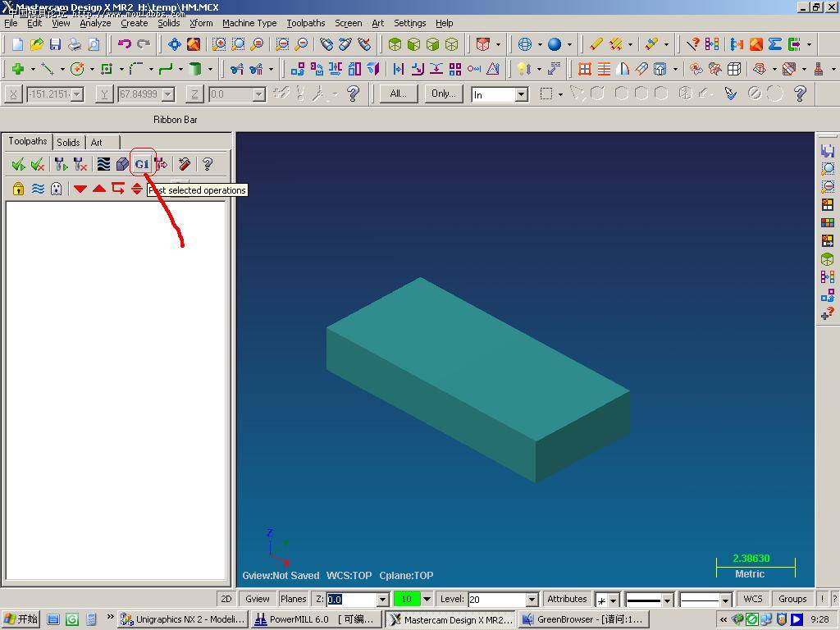The height and width of the screenshot is (630, 840).
Task: Post selected operations with G1 icon
Action: coord(142,164)
